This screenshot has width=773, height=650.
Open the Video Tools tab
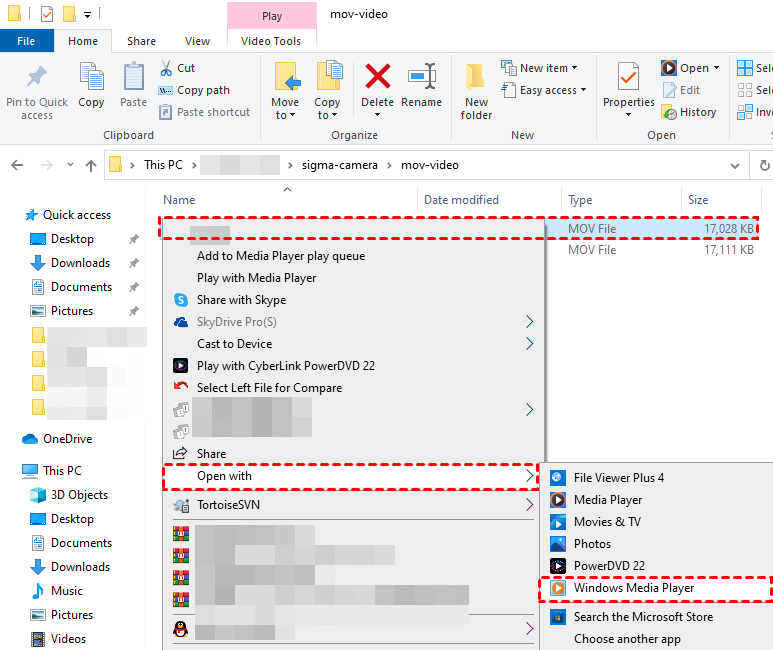pyautogui.click(x=271, y=41)
